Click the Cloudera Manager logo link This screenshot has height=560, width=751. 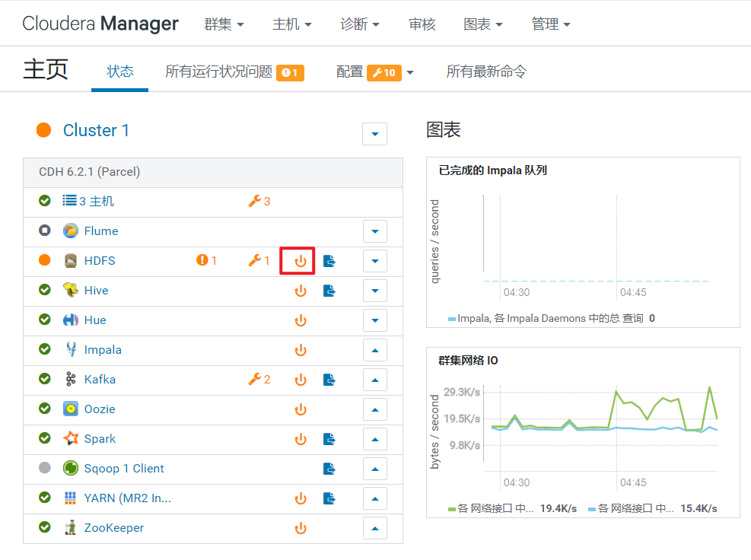tap(100, 24)
